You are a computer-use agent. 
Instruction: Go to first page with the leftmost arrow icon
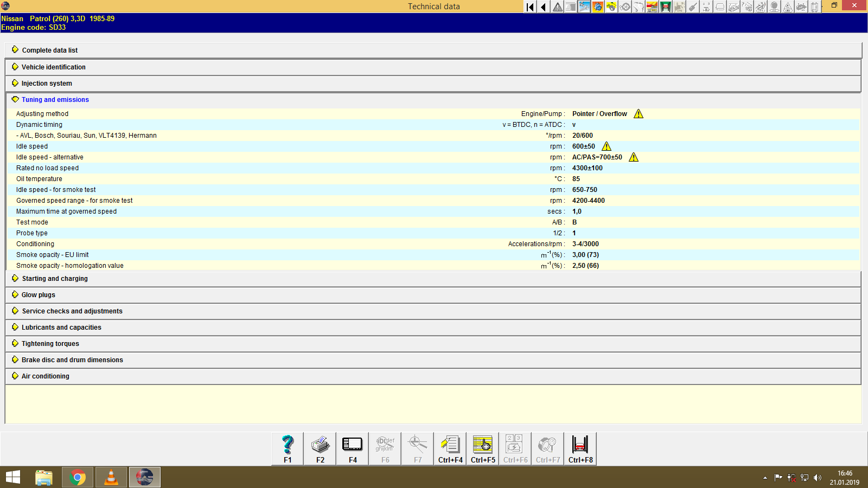click(529, 7)
